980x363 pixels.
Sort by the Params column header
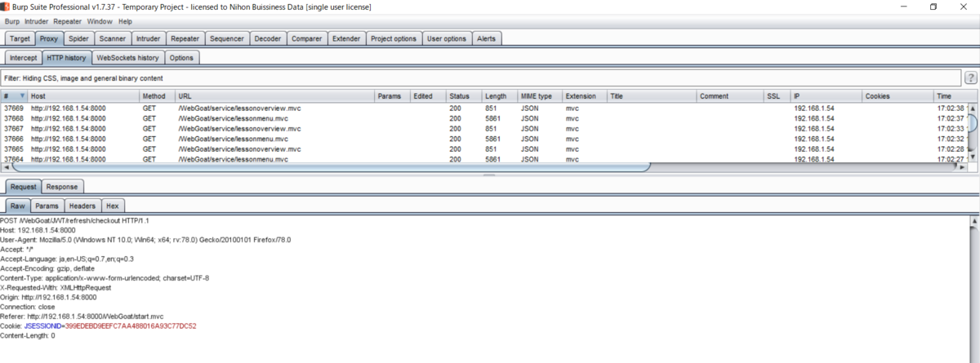point(393,96)
